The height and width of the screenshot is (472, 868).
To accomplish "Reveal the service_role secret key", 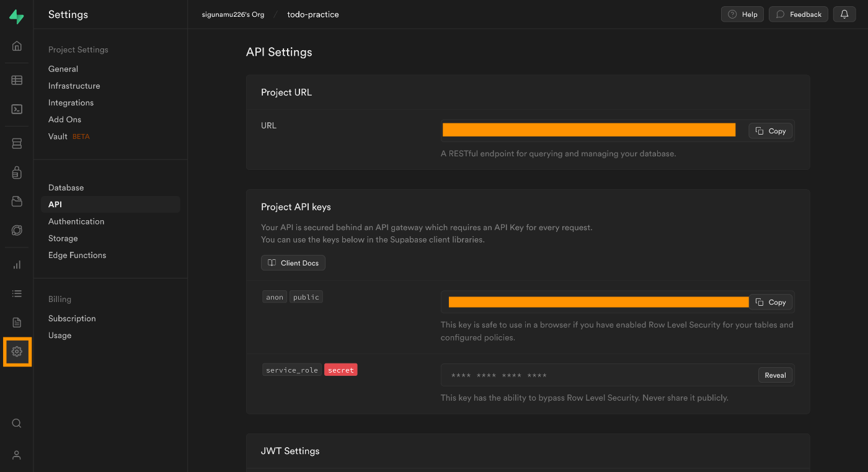I will [x=775, y=375].
